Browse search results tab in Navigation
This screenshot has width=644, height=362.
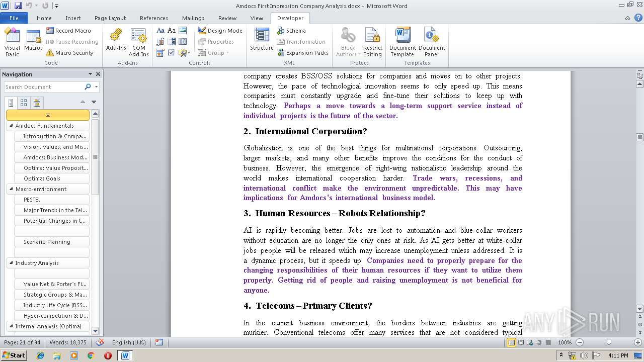tap(37, 103)
